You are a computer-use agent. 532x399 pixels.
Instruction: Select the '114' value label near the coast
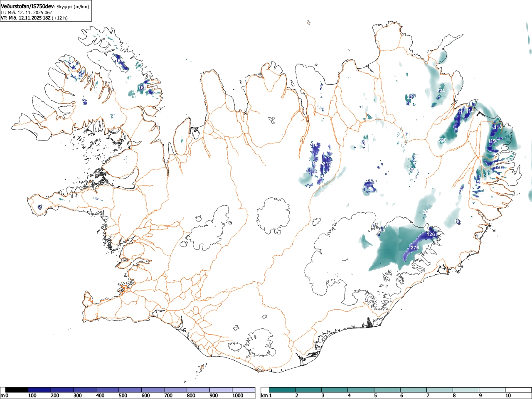coord(470,111)
